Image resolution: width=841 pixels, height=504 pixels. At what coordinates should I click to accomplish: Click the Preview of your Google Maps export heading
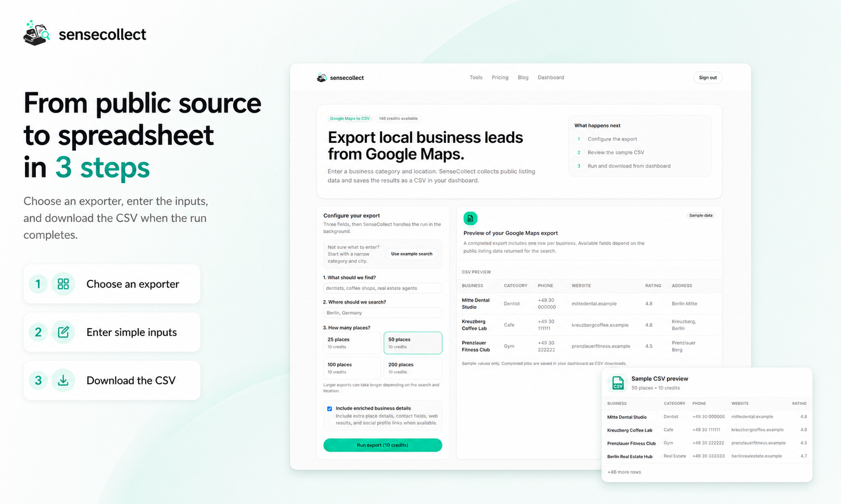point(511,233)
